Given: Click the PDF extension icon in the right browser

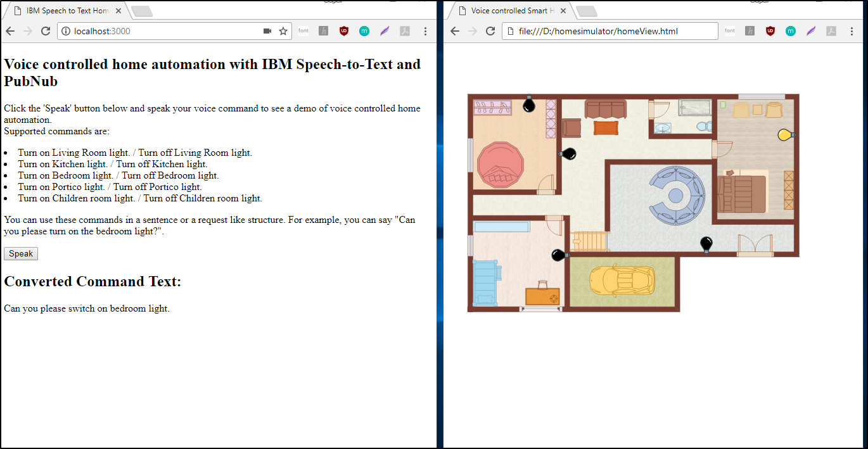Looking at the screenshot, I should click(831, 31).
